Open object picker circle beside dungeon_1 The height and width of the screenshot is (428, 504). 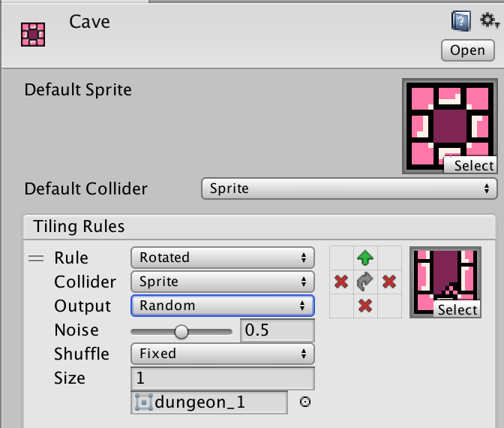click(x=305, y=402)
